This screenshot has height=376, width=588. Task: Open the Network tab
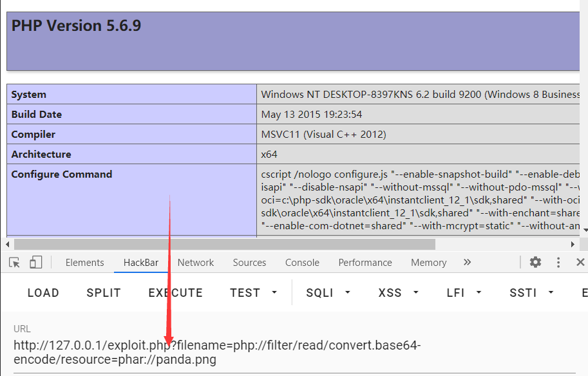pyautogui.click(x=196, y=263)
